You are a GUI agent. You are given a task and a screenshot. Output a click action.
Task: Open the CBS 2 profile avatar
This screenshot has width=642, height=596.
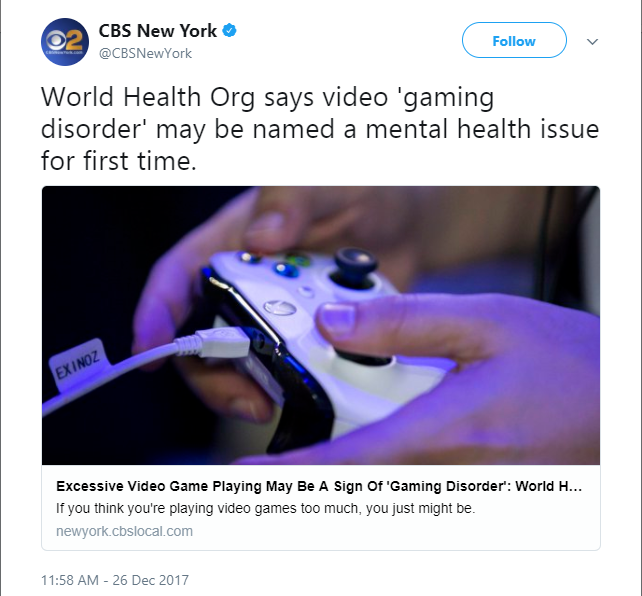click(x=65, y=42)
